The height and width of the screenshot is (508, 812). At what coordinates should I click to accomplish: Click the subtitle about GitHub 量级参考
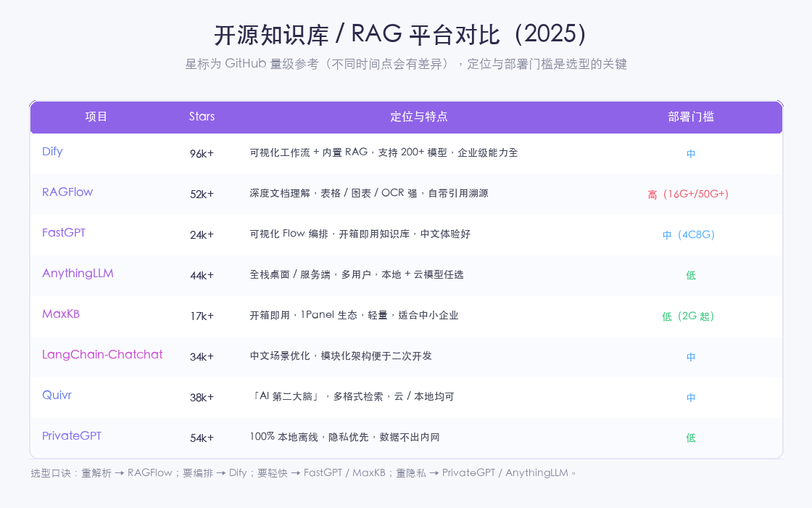tap(406, 64)
